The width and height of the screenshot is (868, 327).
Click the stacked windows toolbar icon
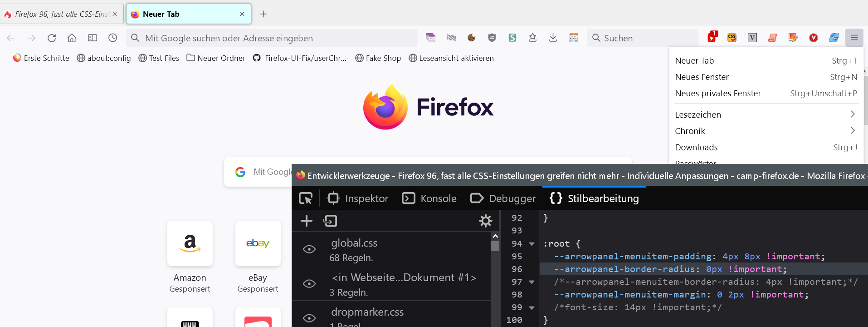pyautogui.click(x=431, y=38)
